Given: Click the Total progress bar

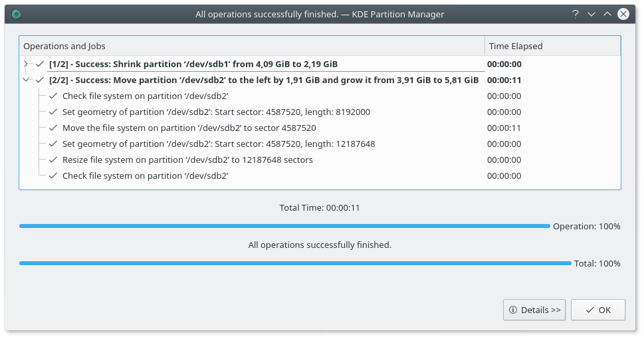Looking at the screenshot, I should pos(295,263).
